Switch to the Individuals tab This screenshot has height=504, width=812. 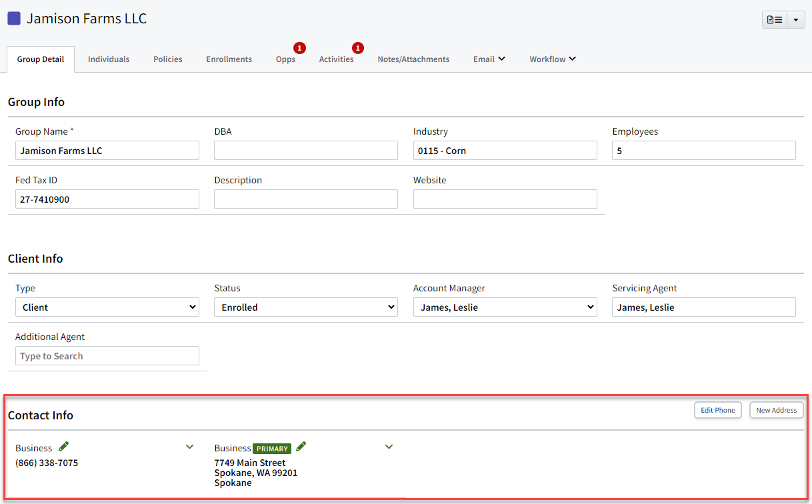click(108, 59)
